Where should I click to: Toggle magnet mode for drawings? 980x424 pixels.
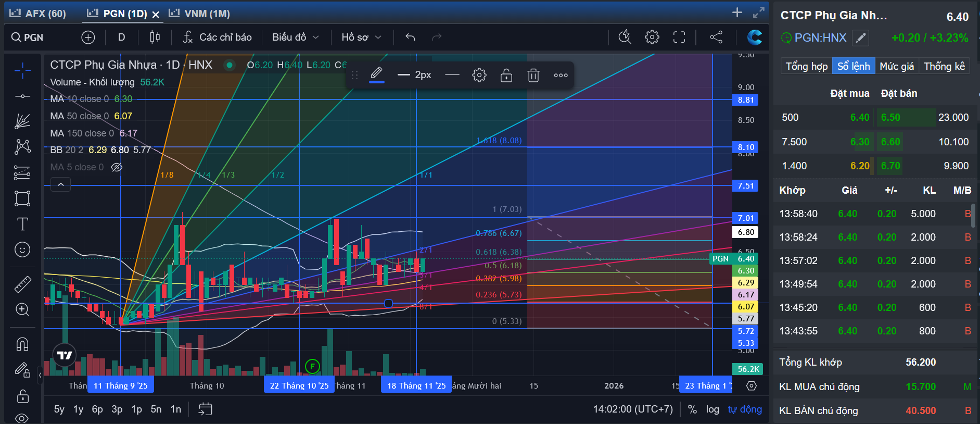[x=22, y=344]
